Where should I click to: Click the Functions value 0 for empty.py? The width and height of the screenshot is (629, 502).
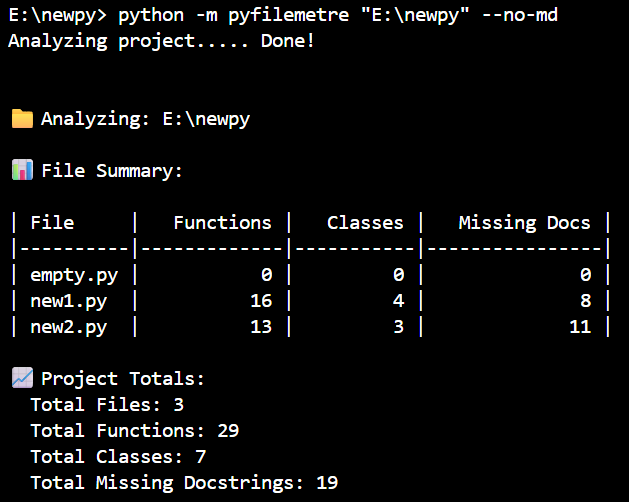[267, 275]
